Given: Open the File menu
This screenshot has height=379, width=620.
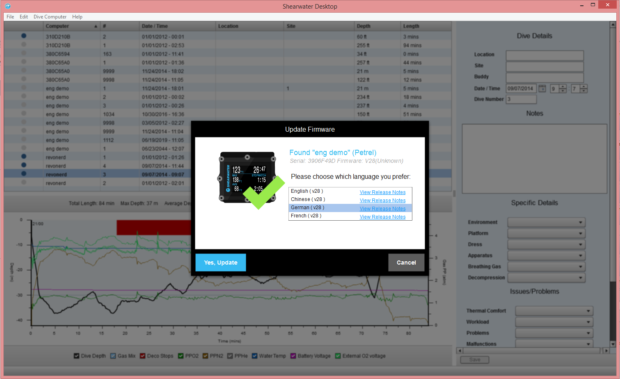Looking at the screenshot, I should (x=10, y=17).
